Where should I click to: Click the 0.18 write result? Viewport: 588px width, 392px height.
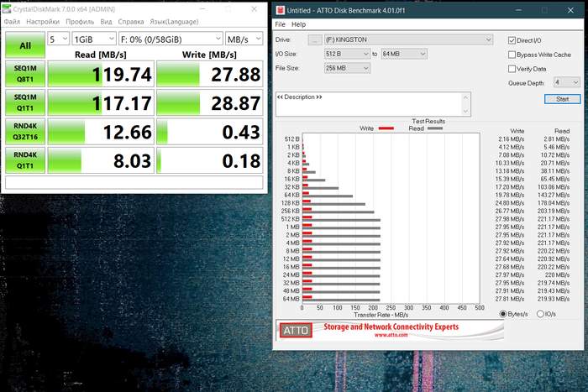[x=210, y=160]
